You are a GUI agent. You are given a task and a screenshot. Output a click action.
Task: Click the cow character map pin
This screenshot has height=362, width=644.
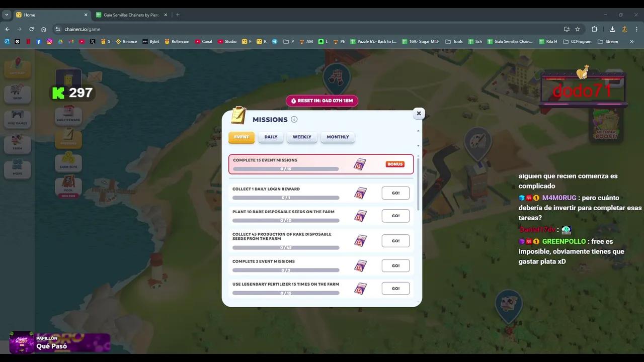coord(508,305)
